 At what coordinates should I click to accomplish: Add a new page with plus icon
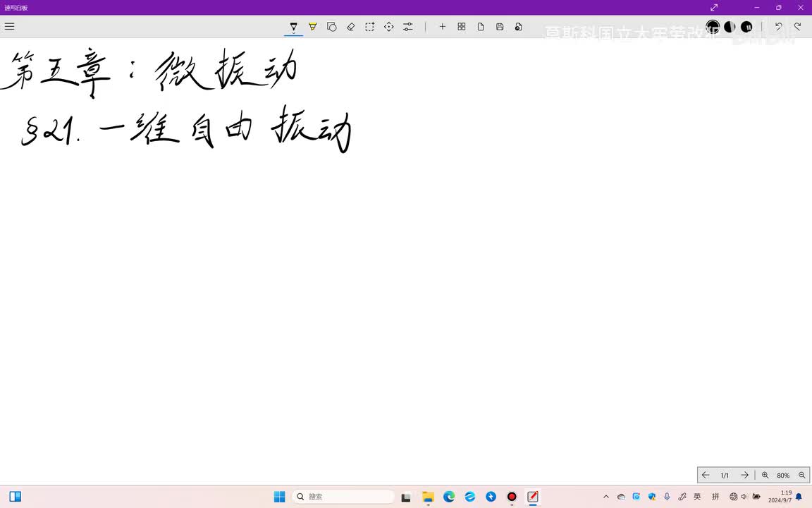pyautogui.click(x=442, y=26)
